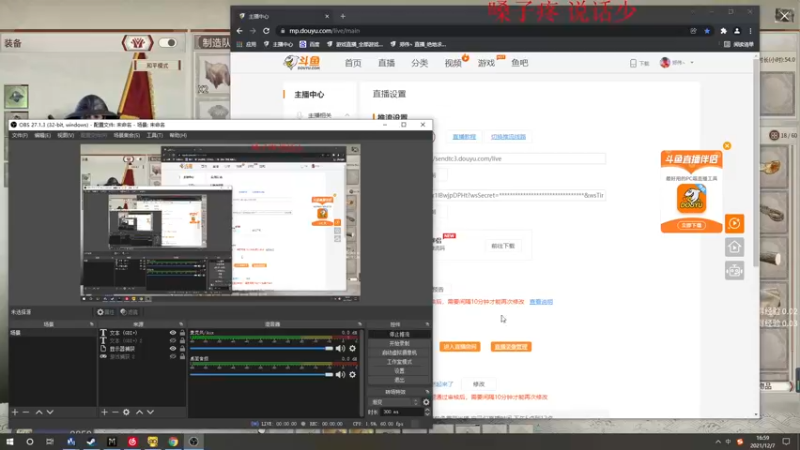Add a new source in OBS sources panel

(x=104, y=412)
